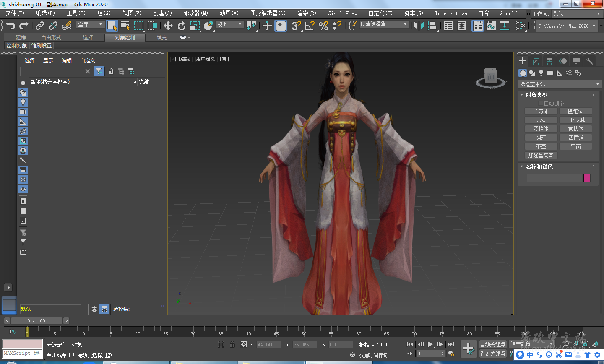
Task: Open Curve Editor
Action: tap(491, 26)
